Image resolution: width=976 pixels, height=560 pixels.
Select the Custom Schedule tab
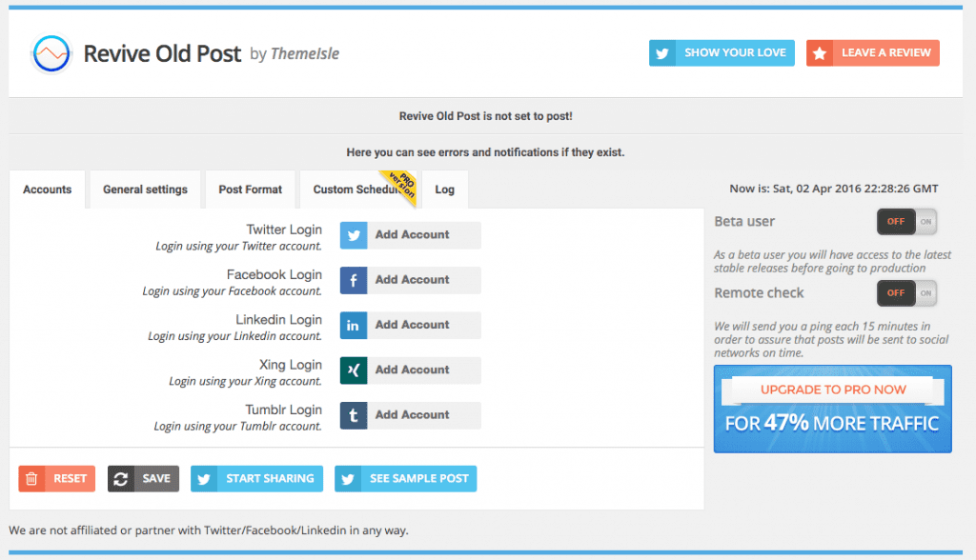(358, 190)
